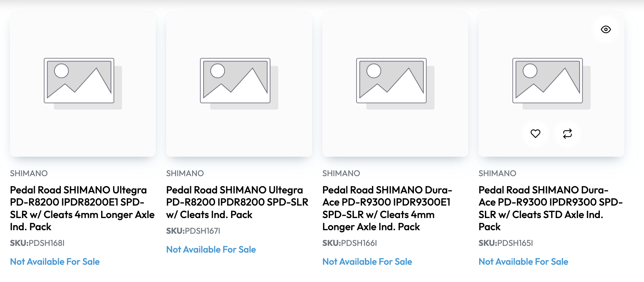This screenshot has height=282, width=644.
Task: Click the compare arrows icon
Action: point(567,133)
